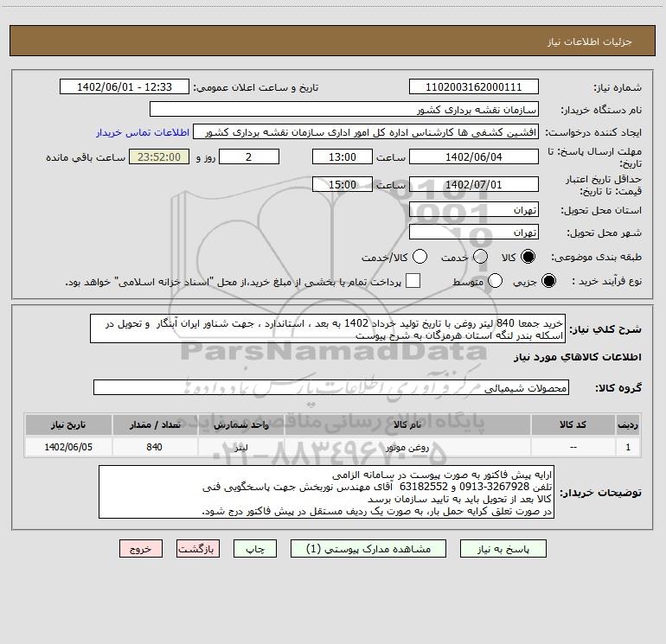Click the توضیحات خریدار description text box
The height and width of the screenshot is (644, 666).
326,492
